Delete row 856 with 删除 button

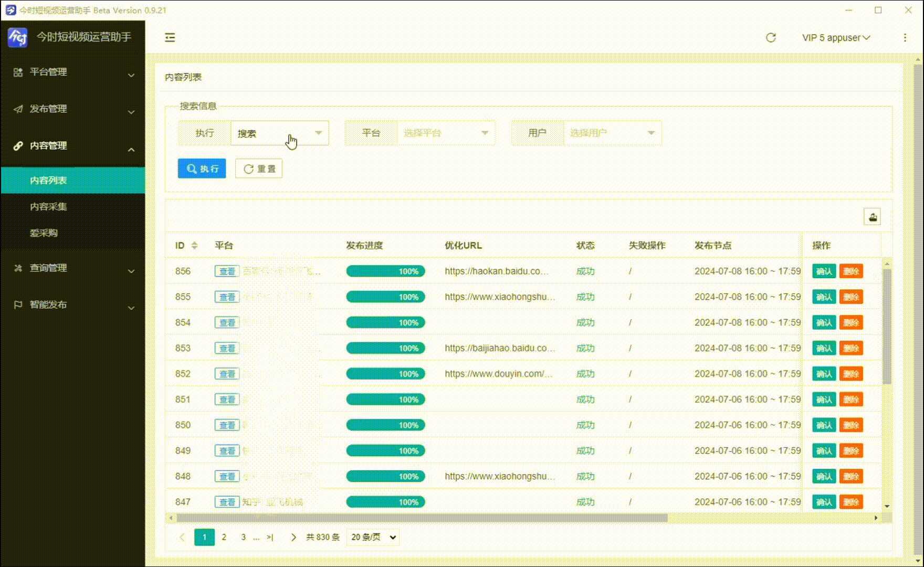(850, 271)
